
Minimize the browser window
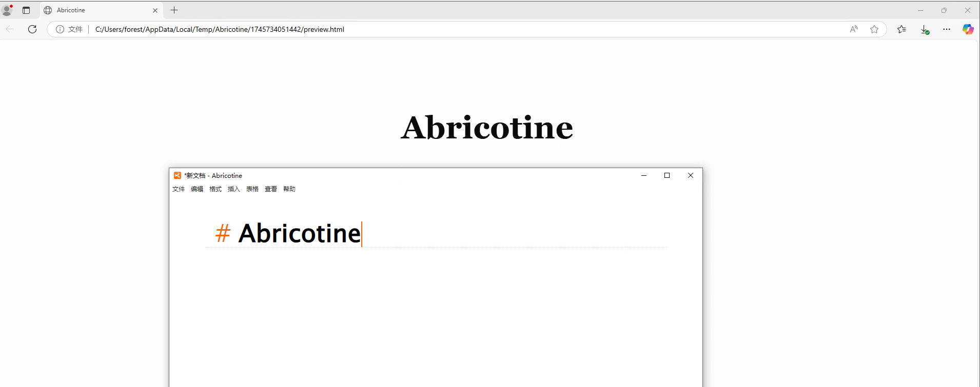[920, 10]
